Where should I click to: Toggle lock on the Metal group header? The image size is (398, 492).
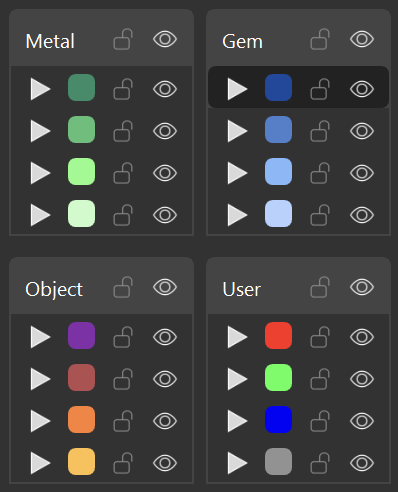(123, 39)
